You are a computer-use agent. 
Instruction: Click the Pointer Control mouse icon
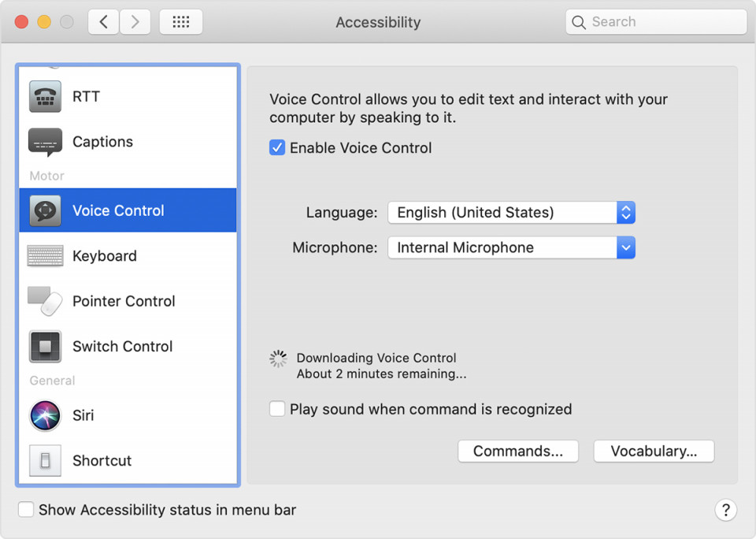click(x=45, y=301)
